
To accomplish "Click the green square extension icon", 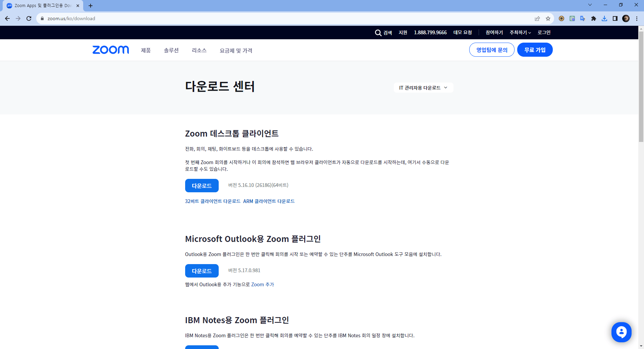I will point(572,18).
